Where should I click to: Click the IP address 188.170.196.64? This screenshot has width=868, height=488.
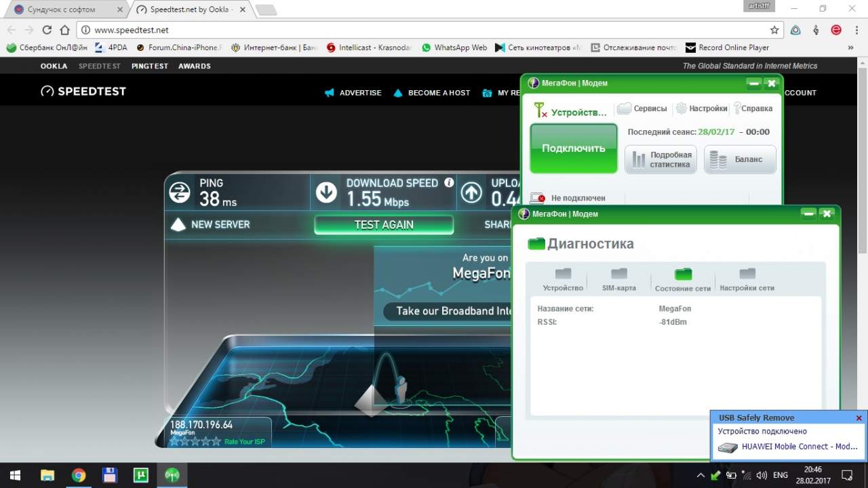[201, 425]
